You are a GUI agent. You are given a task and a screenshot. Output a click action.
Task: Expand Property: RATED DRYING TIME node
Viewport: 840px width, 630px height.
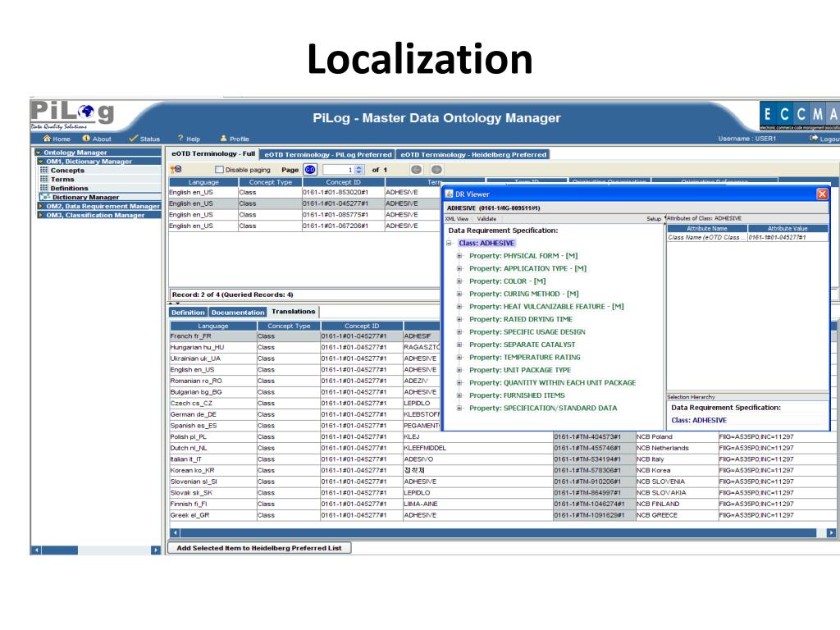[x=459, y=319]
